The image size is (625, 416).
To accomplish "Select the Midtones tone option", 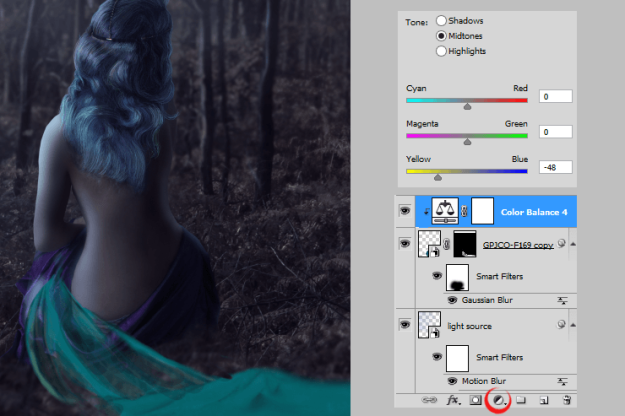I will point(441,36).
